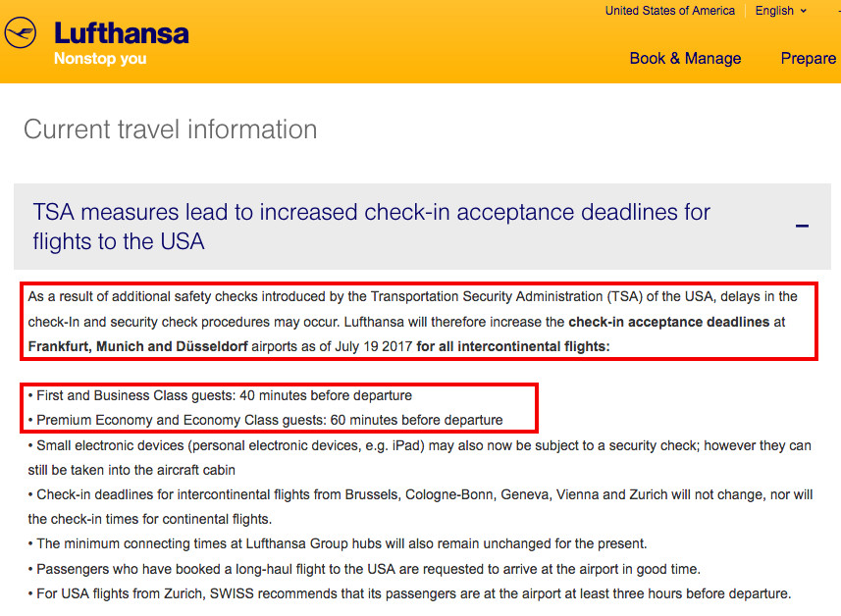Open the Prepare menu
This screenshot has width=841, height=616.
809,58
